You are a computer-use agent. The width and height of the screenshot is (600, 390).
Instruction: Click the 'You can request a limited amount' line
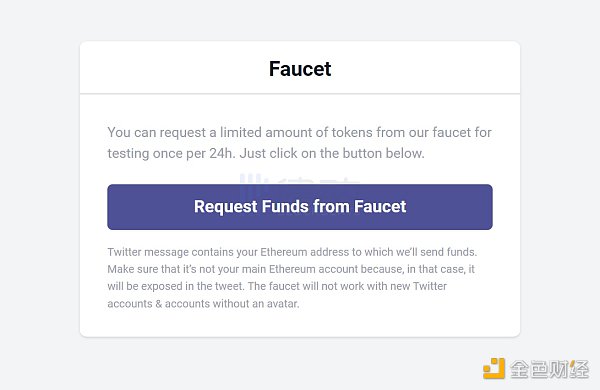[x=299, y=132]
